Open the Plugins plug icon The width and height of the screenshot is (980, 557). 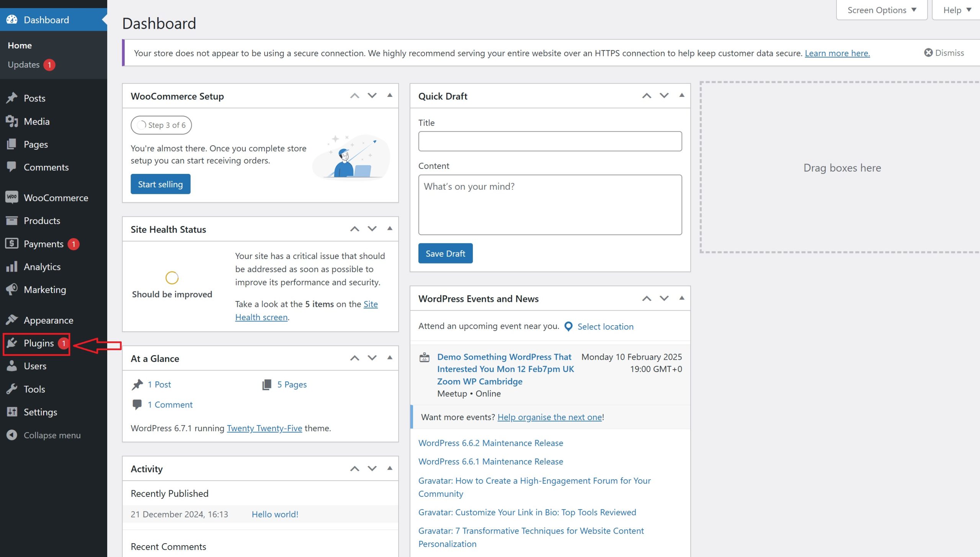point(12,343)
